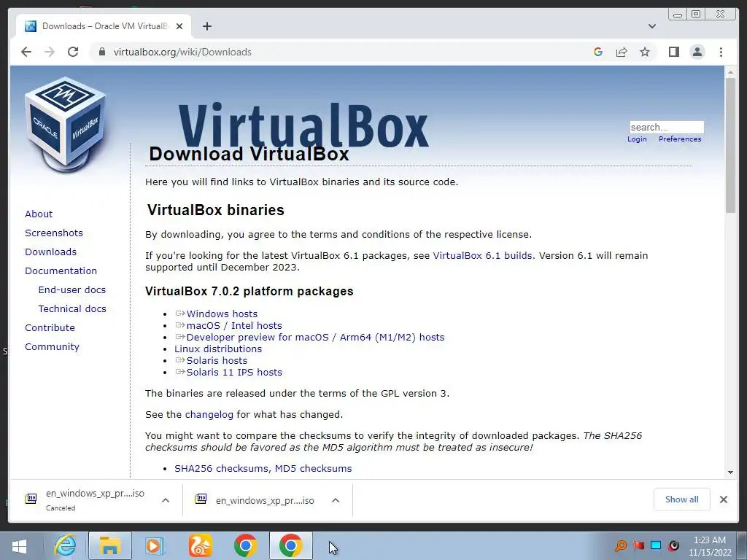This screenshot has width=747, height=560.
Task: Click the browser forward arrow
Action: (x=50, y=52)
